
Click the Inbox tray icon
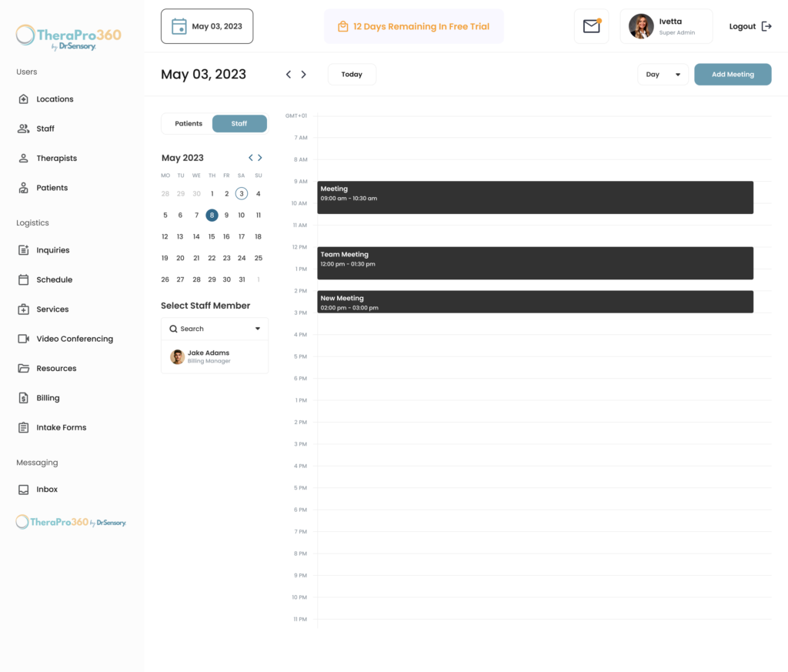pyautogui.click(x=23, y=490)
